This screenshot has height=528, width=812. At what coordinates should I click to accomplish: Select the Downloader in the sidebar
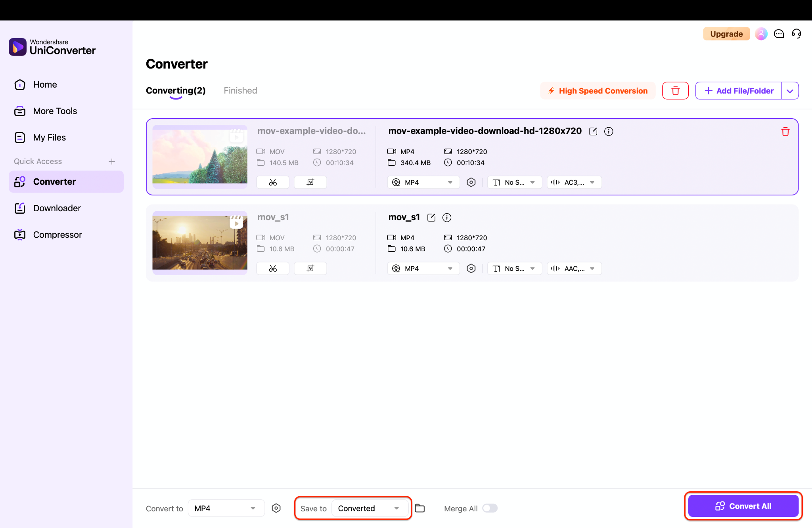coord(57,208)
